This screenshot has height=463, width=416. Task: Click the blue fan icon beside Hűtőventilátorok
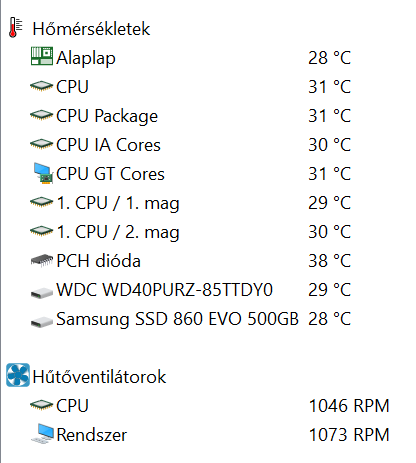click(x=18, y=375)
